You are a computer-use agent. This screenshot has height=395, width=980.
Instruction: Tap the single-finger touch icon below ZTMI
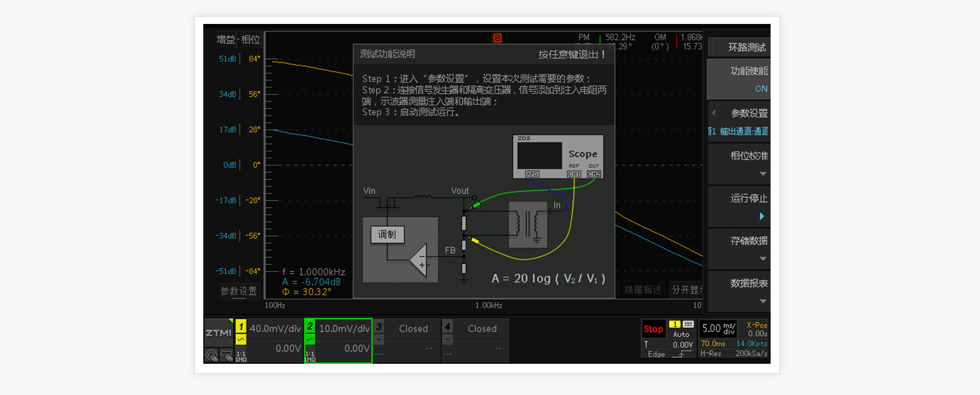(212, 355)
